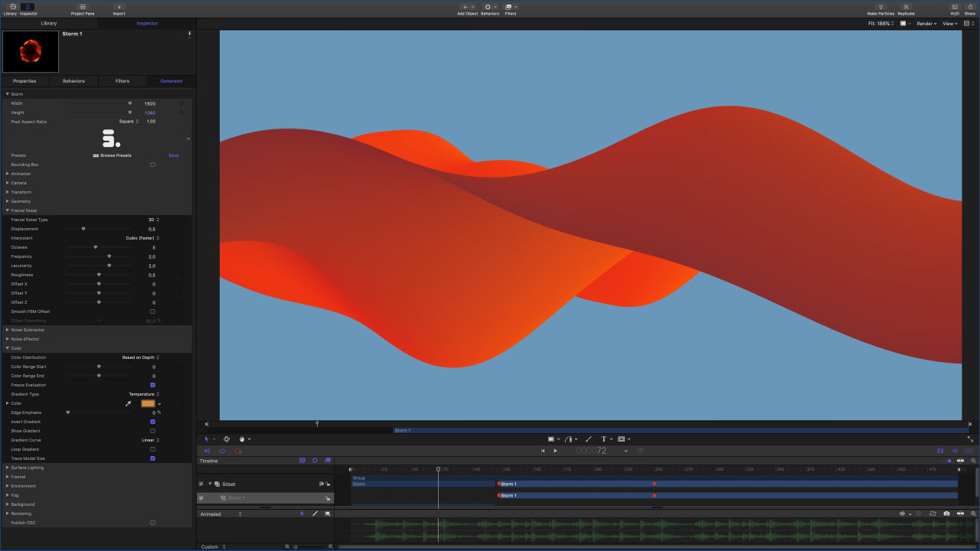Open the Filters toolbar menu
Viewport: 980px width, 551px height.
point(510,8)
